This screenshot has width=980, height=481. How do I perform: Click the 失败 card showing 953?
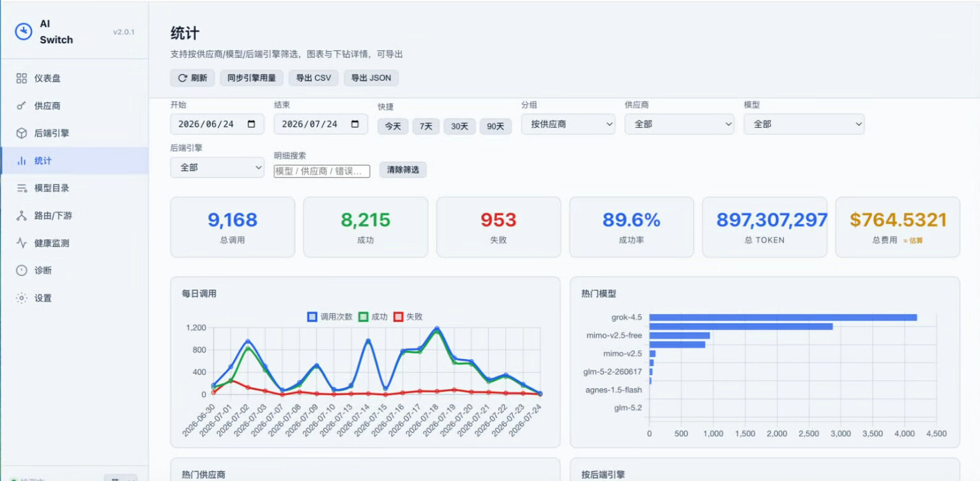pos(498,227)
